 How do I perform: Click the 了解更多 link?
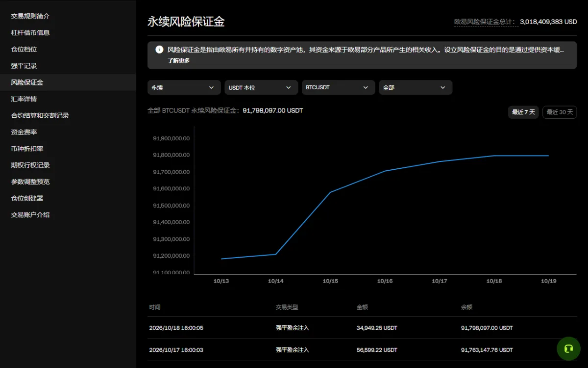coord(179,61)
